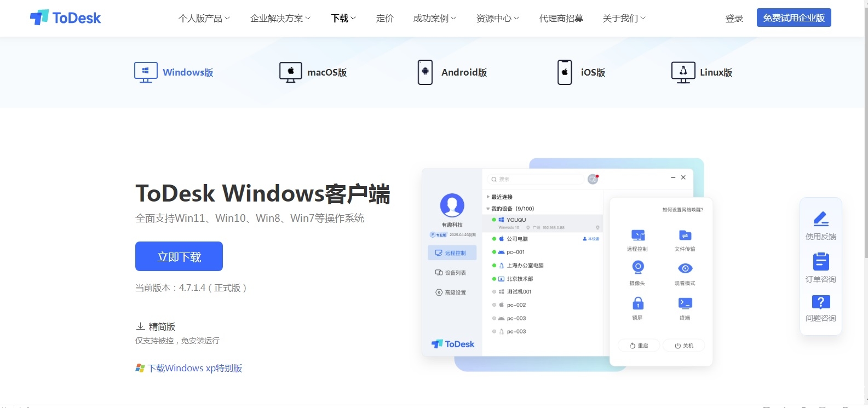Select the 北京技术部 device row
This screenshot has height=408, width=868.
542,279
